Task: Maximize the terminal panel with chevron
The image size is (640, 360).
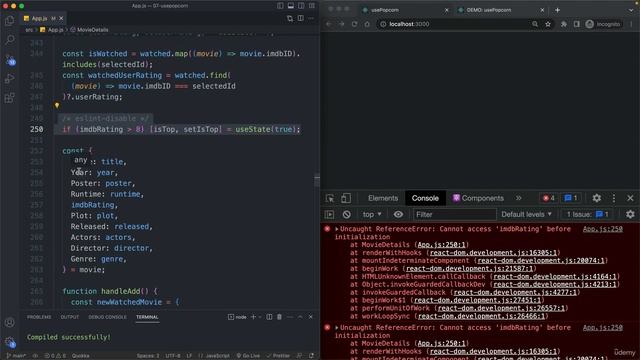Action: [300, 317]
